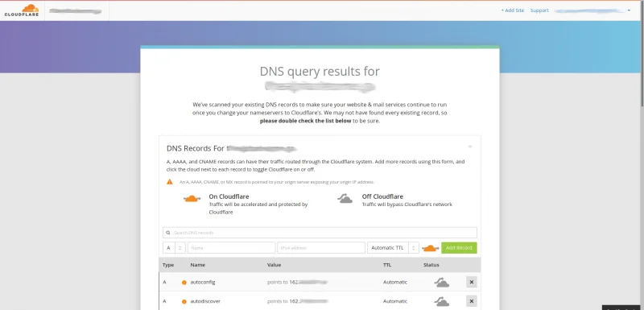The width and height of the screenshot is (644, 310).
Task: Click the DNS query results for heading
Action: point(320,71)
